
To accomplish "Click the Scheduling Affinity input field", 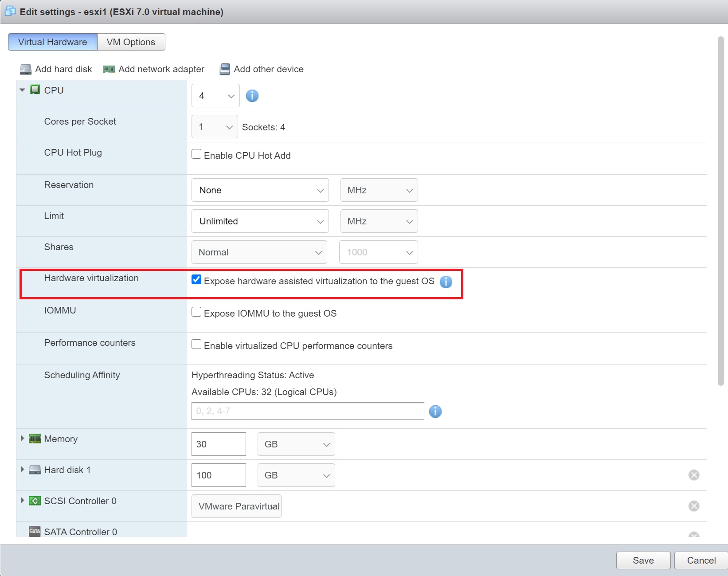I will coord(307,411).
